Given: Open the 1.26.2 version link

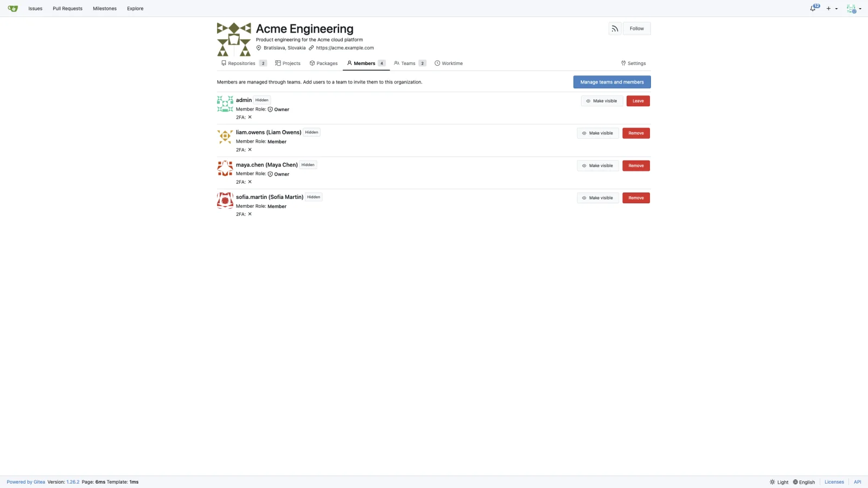Looking at the screenshot, I should [73, 482].
